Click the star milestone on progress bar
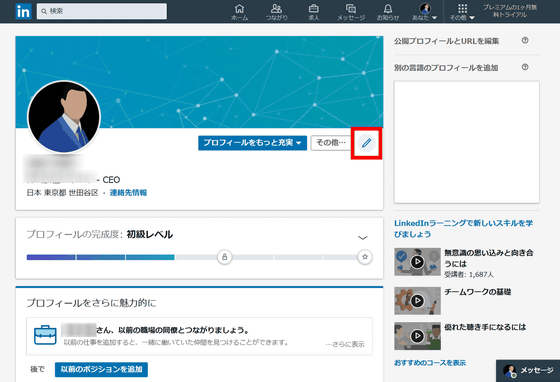Screen dimensions: 560x382 click(x=365, y=257)
